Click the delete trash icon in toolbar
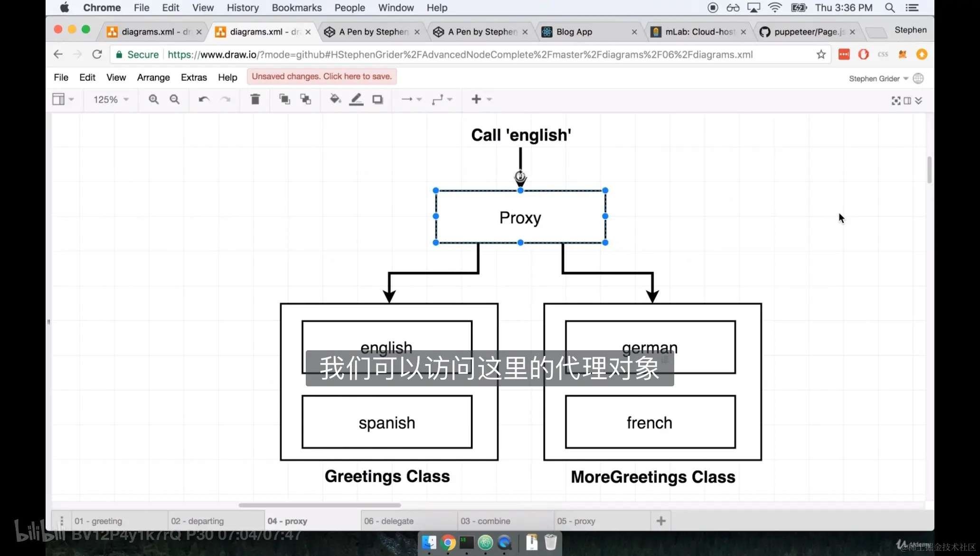 (255, 99)
